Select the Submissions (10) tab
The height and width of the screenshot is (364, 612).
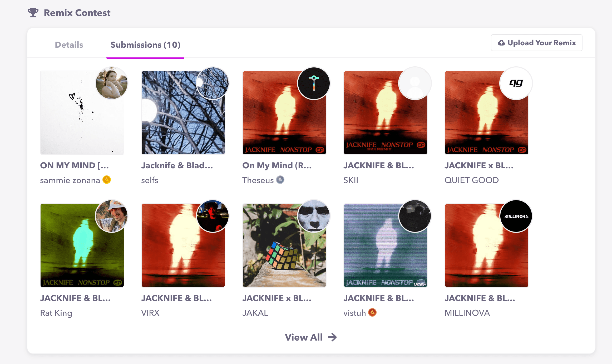pyautogui.click(x=145, y=45)
